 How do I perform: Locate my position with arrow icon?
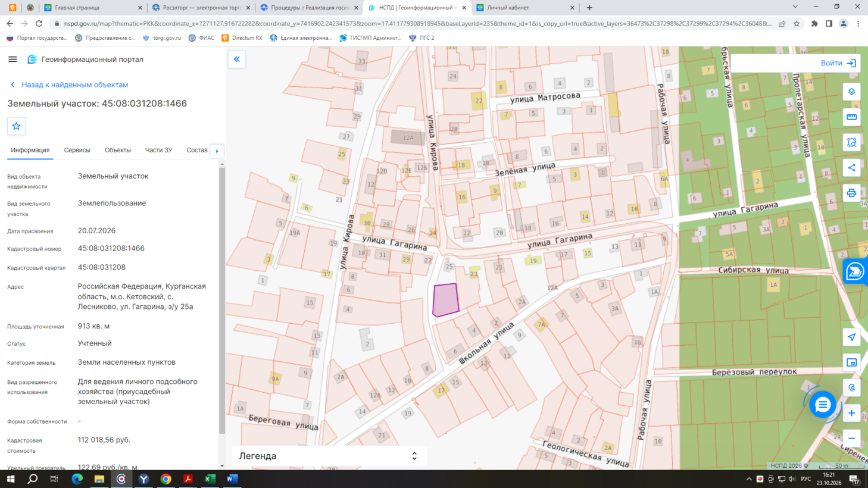pos(851,337)
